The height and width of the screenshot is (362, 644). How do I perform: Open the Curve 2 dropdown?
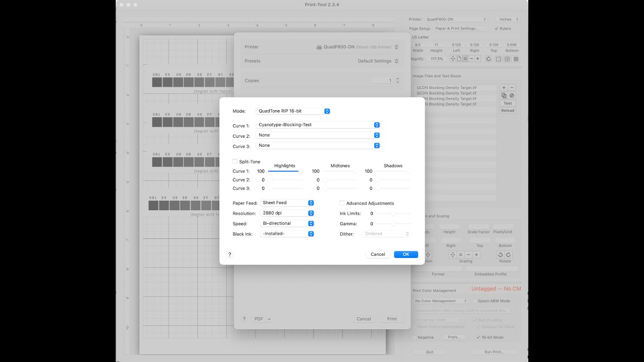(318, 135)
